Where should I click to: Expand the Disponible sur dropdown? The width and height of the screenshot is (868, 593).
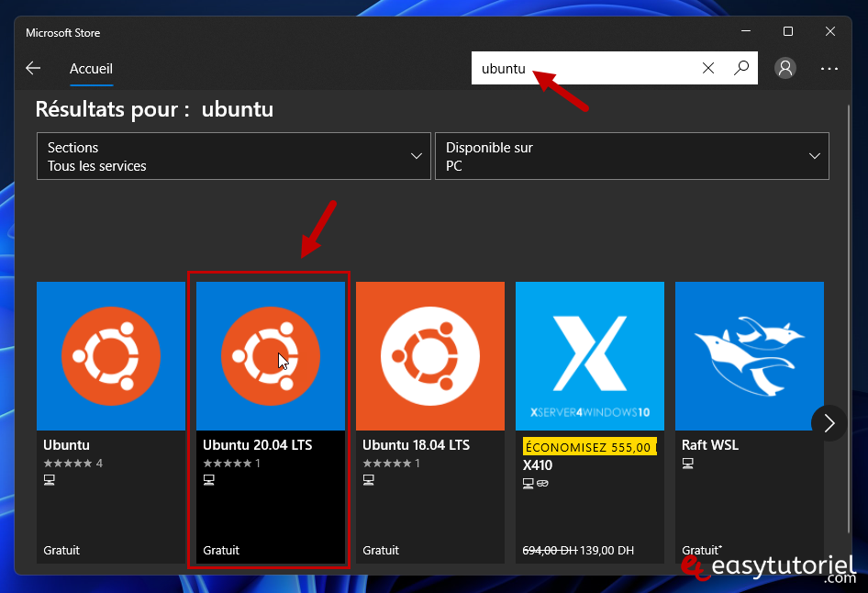click(x=631, y=156)
